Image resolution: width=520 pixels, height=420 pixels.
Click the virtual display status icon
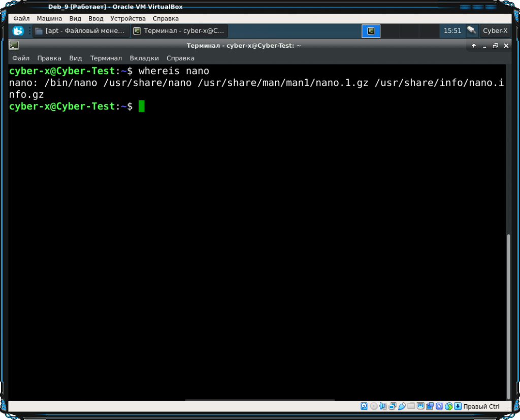coord(420,406)
